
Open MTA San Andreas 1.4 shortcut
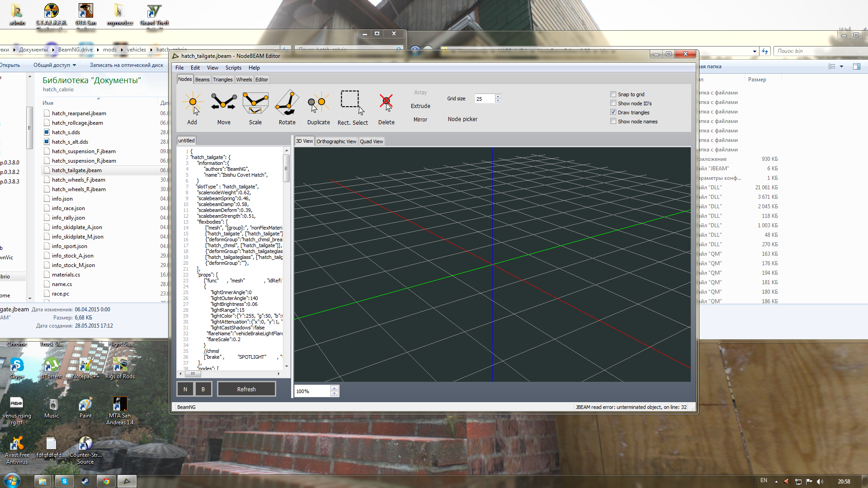point(120,411)
